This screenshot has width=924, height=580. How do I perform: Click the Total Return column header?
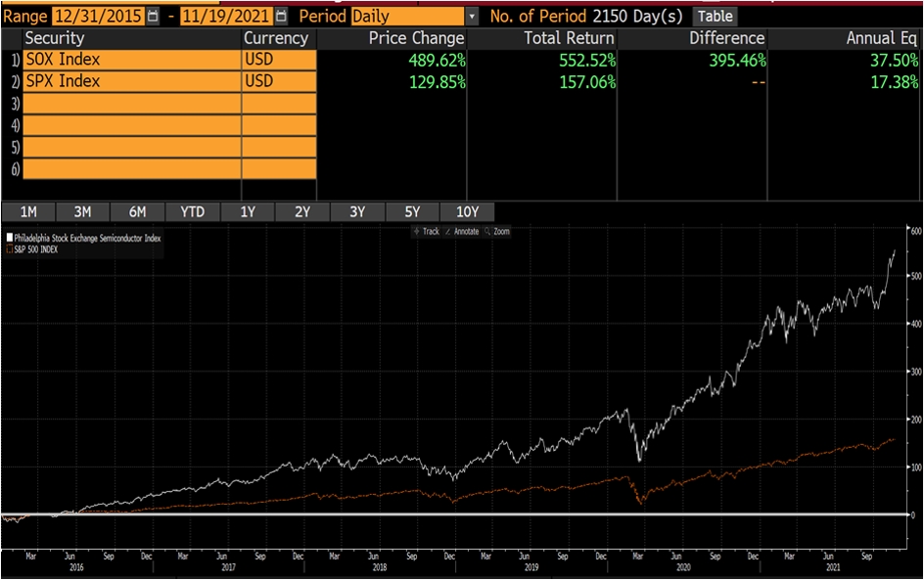tap(570, 38)
